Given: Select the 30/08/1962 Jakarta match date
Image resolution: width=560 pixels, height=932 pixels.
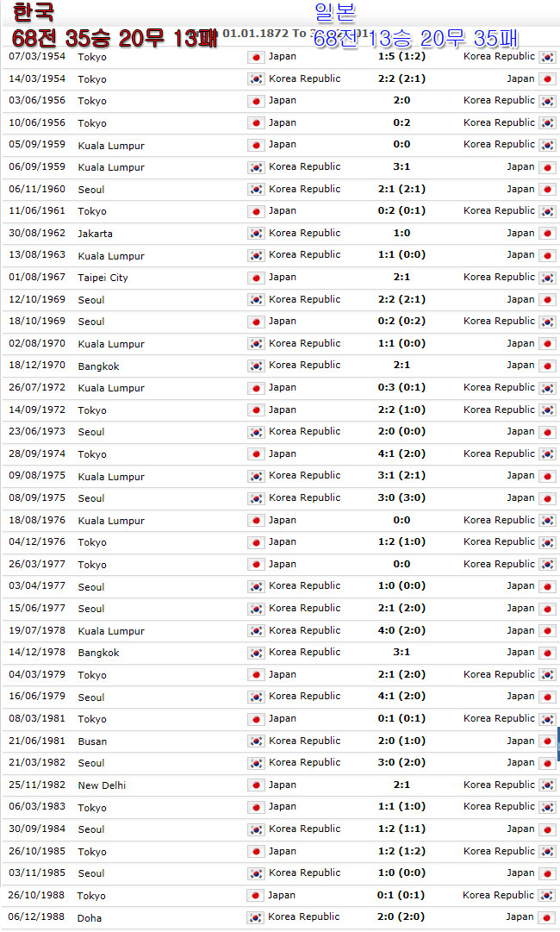Looking at the screenshot, I should (x=37, y=233).
